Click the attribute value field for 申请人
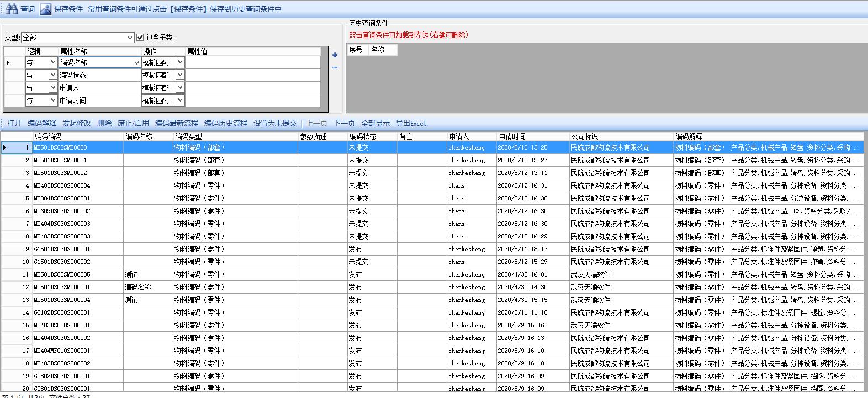 (x=253, y=88)
